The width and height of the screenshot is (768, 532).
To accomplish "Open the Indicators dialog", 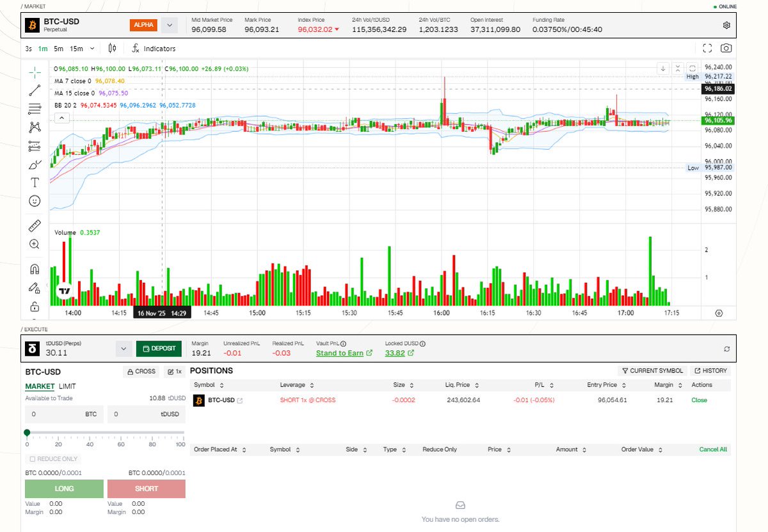I will (x=154, y=49).
